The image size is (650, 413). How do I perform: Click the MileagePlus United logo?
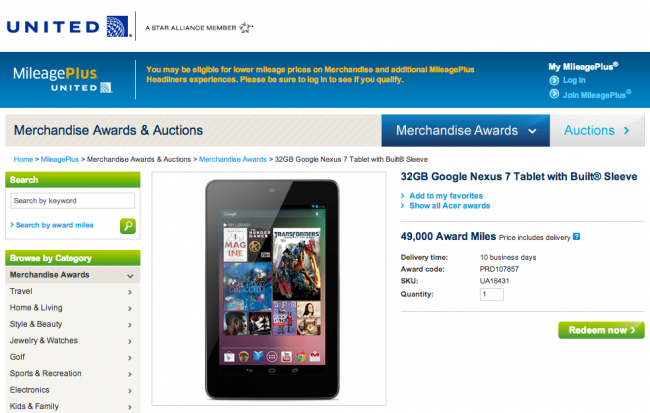click(62, 79)
